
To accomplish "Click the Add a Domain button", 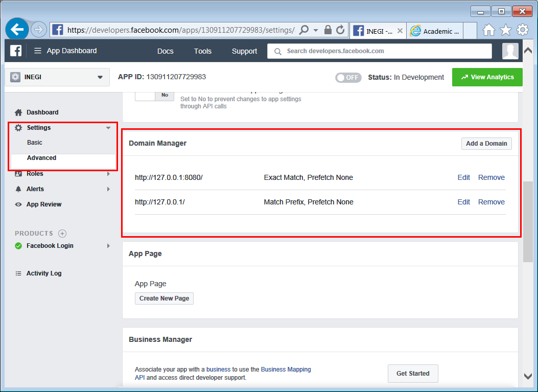I will (486, 144).
